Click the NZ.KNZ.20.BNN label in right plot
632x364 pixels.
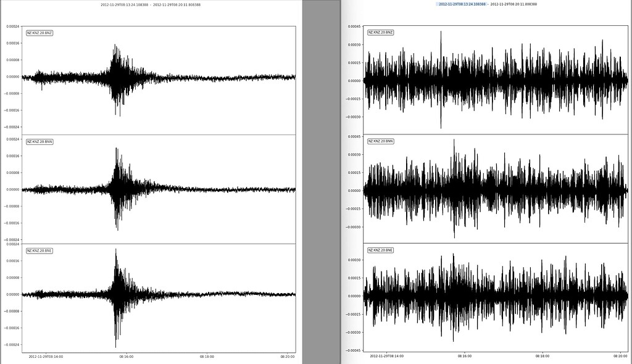[x=380, y=141]
